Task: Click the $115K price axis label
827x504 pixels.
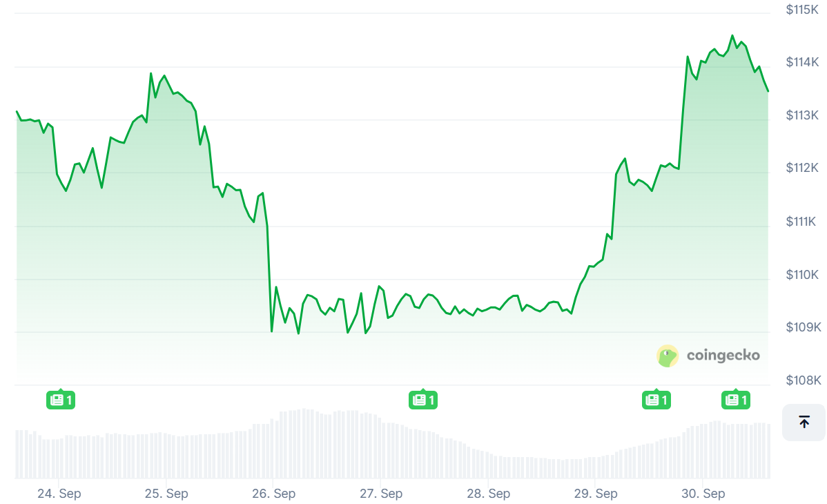Action: click(x=801, y=10)
